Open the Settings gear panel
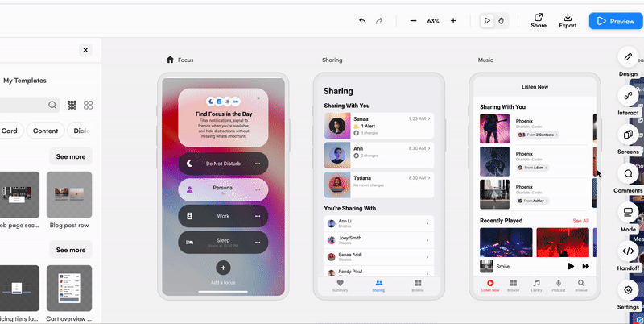 click(x=628, y=290)
